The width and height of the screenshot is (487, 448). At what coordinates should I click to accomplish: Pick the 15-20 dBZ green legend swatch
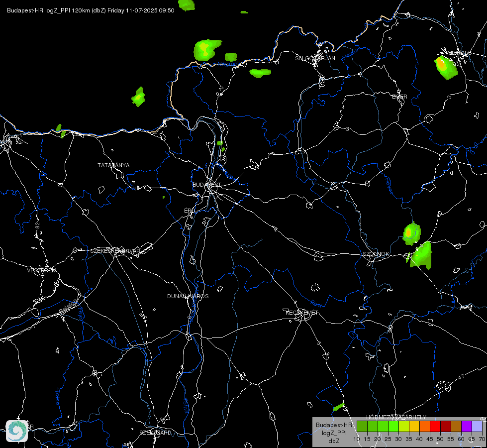point(373,426)
